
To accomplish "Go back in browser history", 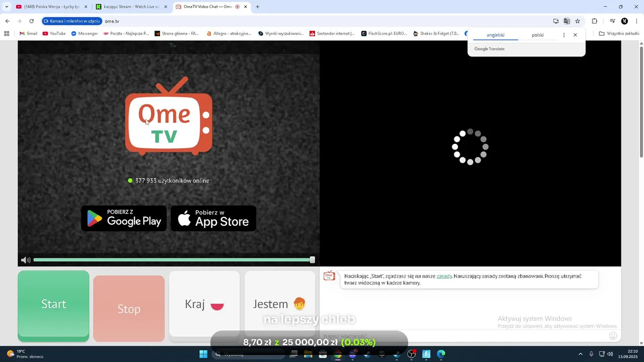I will click(x=7, y=21).
